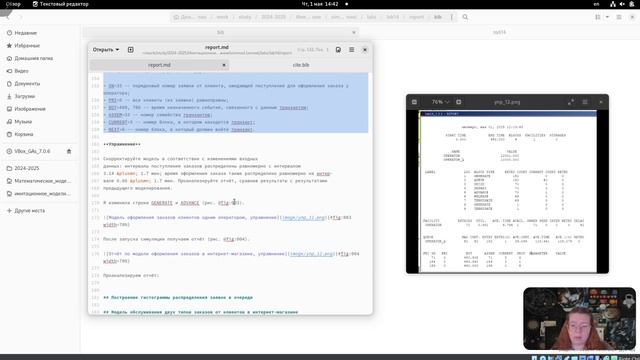Click the 2024-2025 breadcrumb in path bar
The height and width of the screenshot is (360, 640).
pyautogui.click(x=273, y=17)
